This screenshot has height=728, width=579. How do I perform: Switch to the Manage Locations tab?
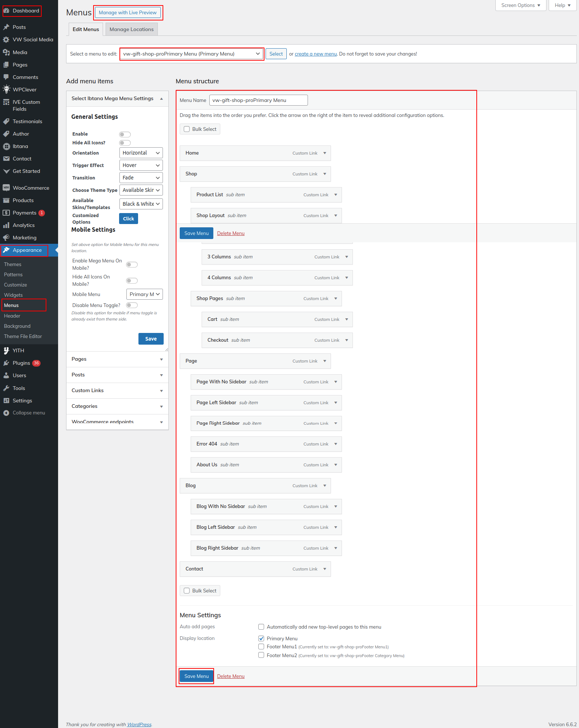(132, 29)
